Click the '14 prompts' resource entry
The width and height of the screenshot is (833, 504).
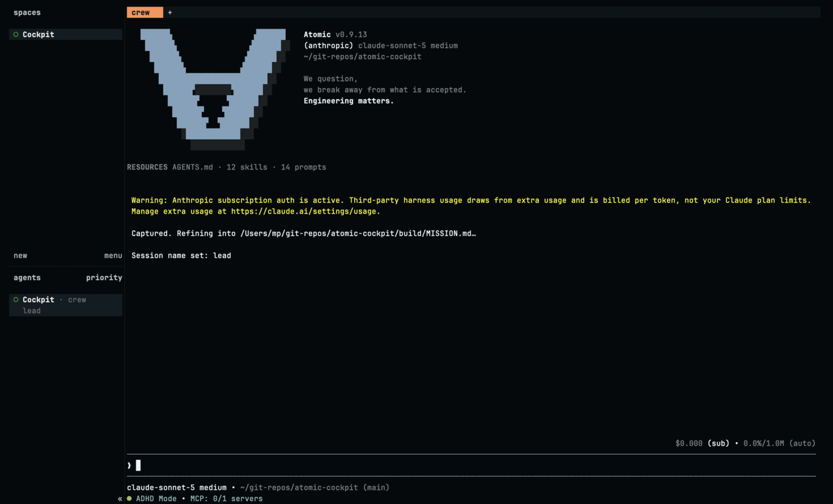(303, 167)
